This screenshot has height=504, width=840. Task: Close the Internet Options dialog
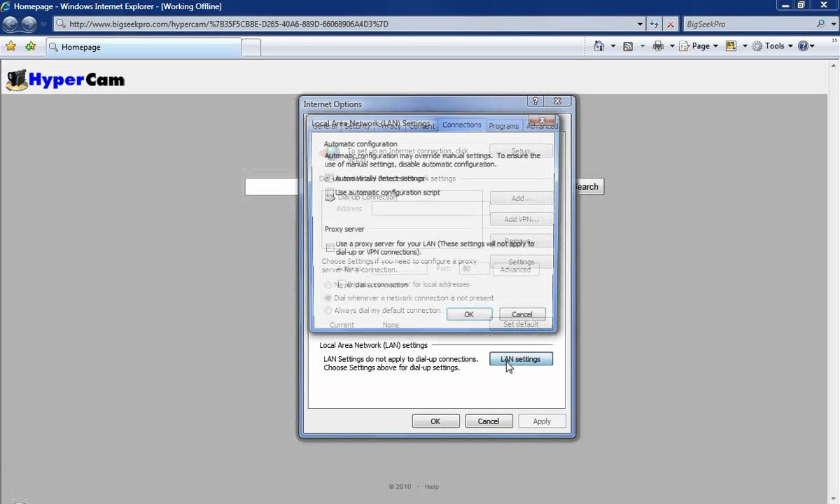pyautogui.click(x=557, y=101)
